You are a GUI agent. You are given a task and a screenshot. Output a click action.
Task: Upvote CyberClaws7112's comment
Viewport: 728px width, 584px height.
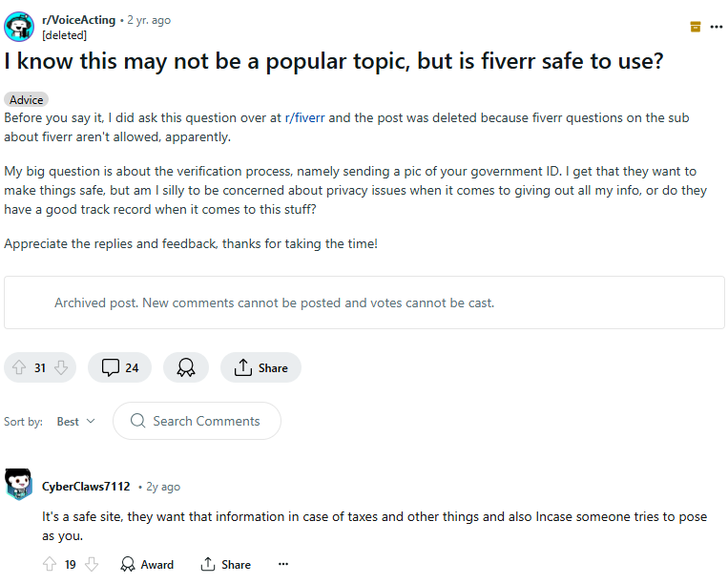tap(50, 565)
